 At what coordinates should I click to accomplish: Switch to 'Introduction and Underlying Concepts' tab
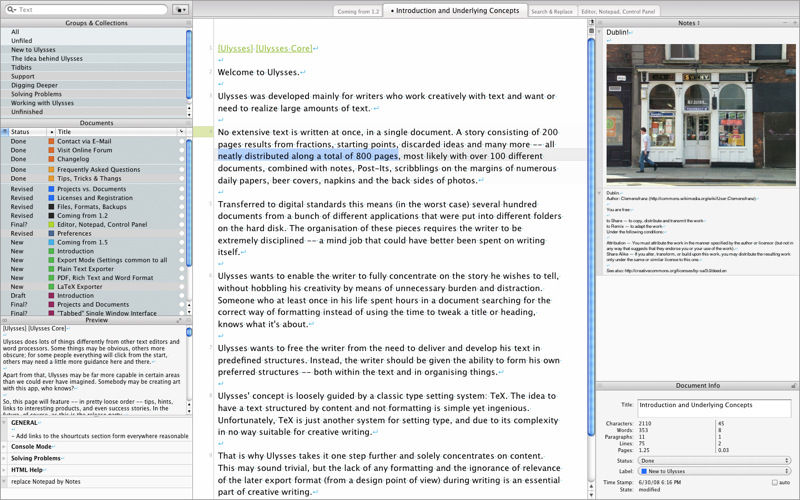455,10
